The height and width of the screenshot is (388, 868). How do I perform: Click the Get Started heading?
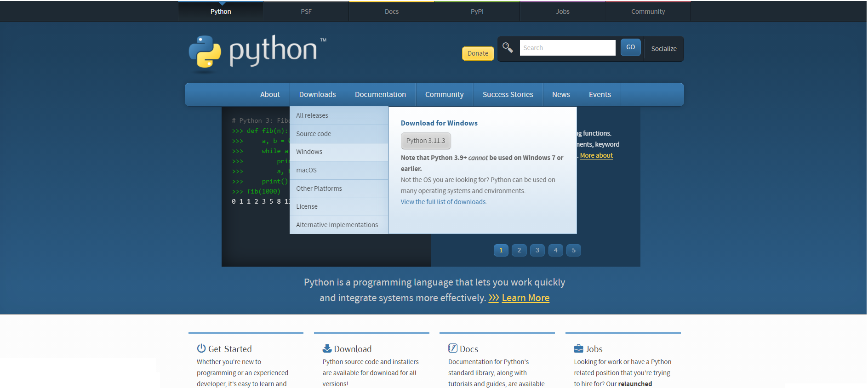(x=230, y=349)
